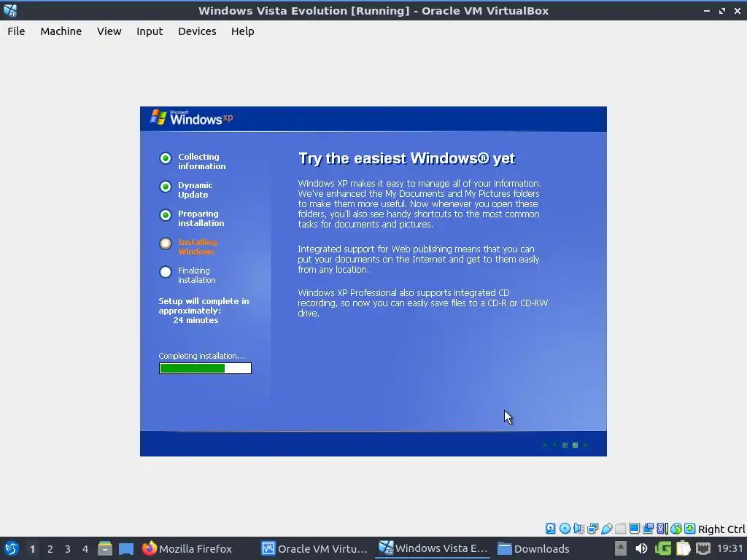Click the recording status icon

[x=648, y=528]
